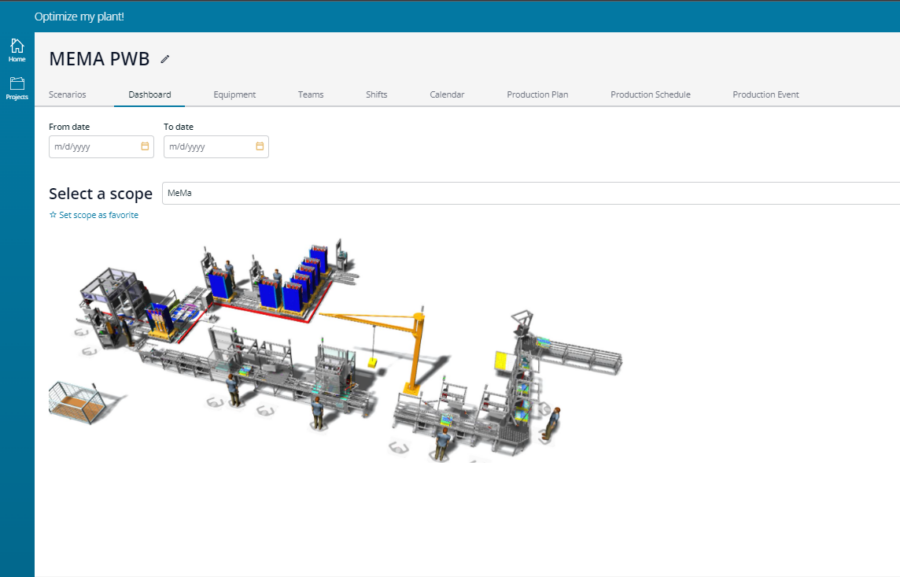The image size is (900, 577).
Task: Open the Production Event tab
Action: [x=765, y=94]
